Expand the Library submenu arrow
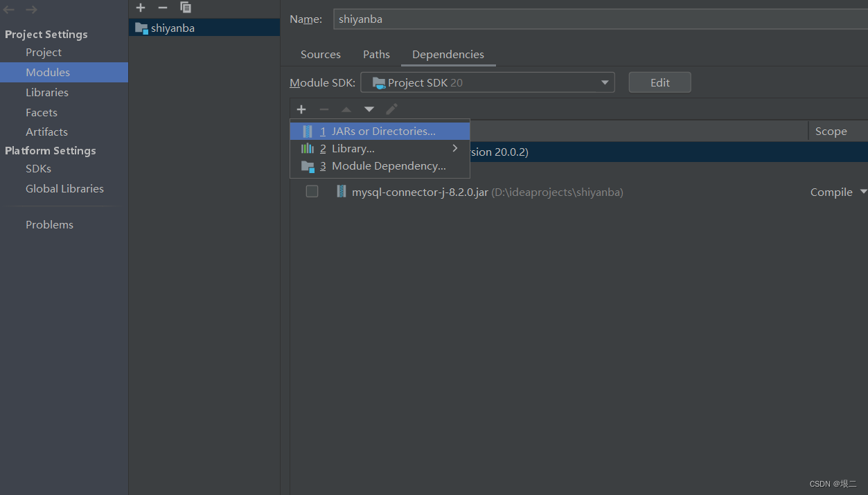868x495 pixels. coord(455,147)
